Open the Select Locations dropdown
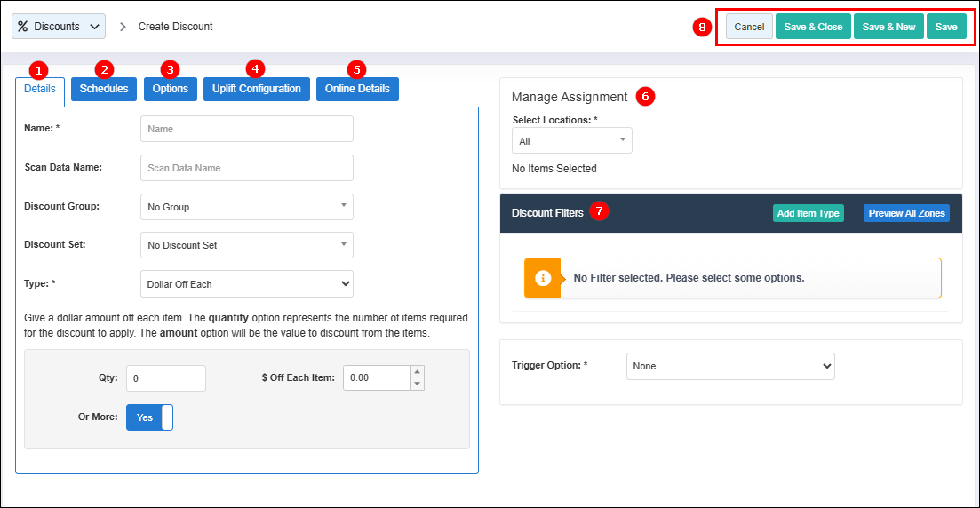 pyautogui.click(x=571, y=141)
